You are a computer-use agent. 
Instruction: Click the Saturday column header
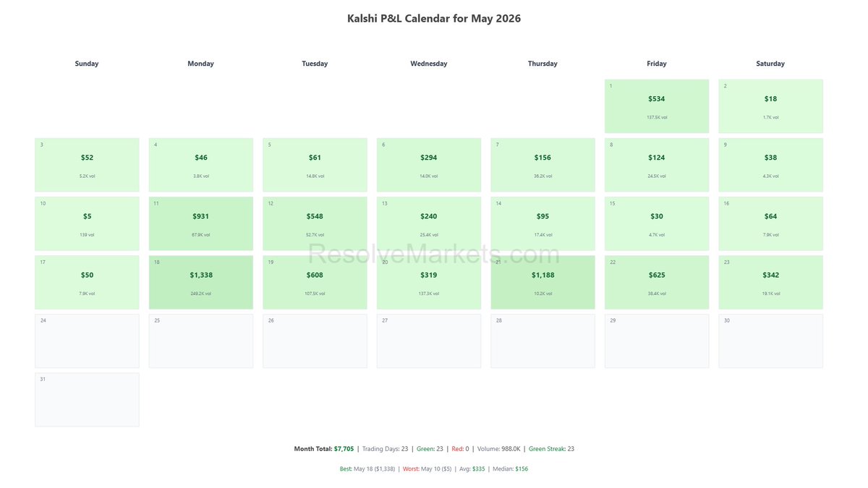(x=770, y=64)
